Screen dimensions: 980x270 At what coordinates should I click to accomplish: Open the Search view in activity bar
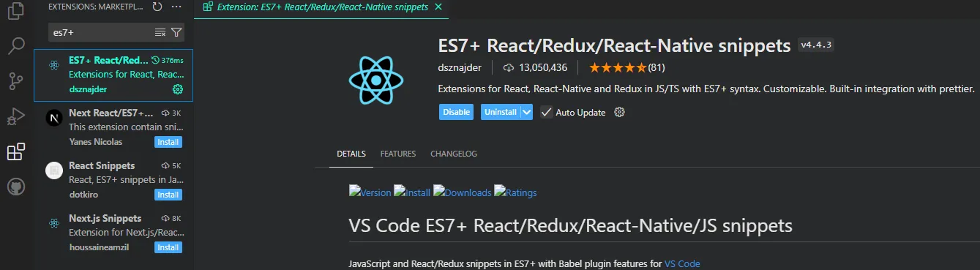pyautogui.click(x=16, y=47)
